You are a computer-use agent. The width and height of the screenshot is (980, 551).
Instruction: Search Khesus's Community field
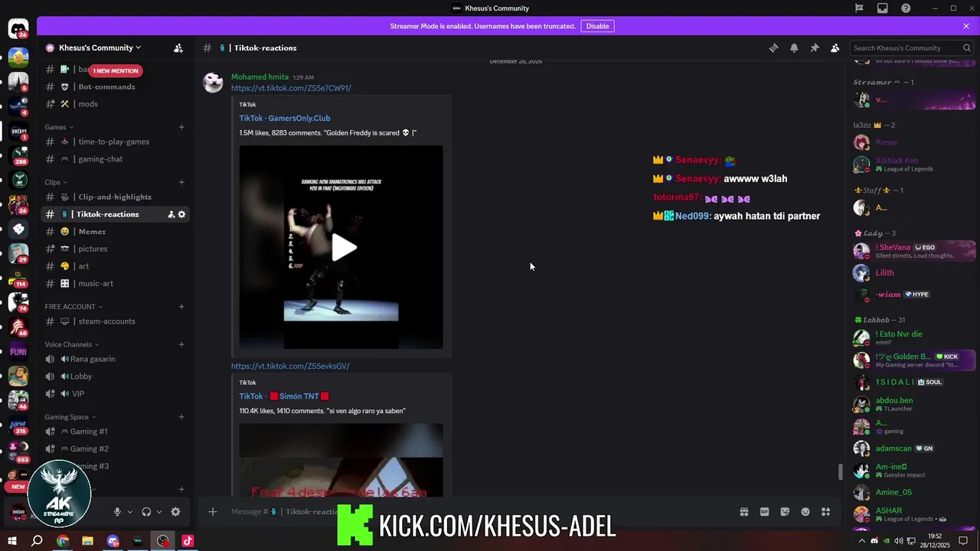912,47
